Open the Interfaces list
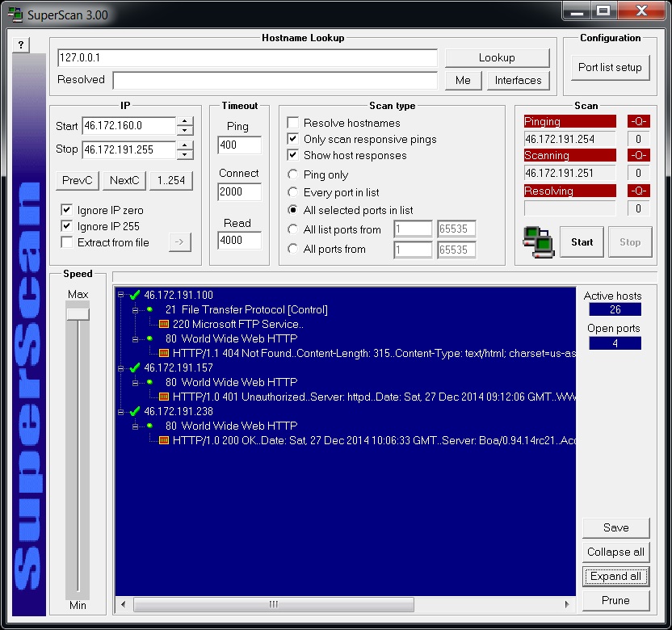 [x=519, y=81]
